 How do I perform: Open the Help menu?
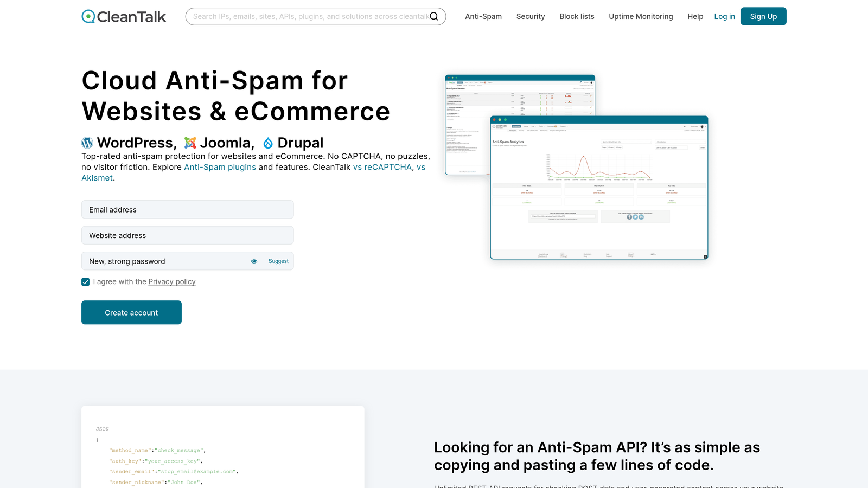695,16
